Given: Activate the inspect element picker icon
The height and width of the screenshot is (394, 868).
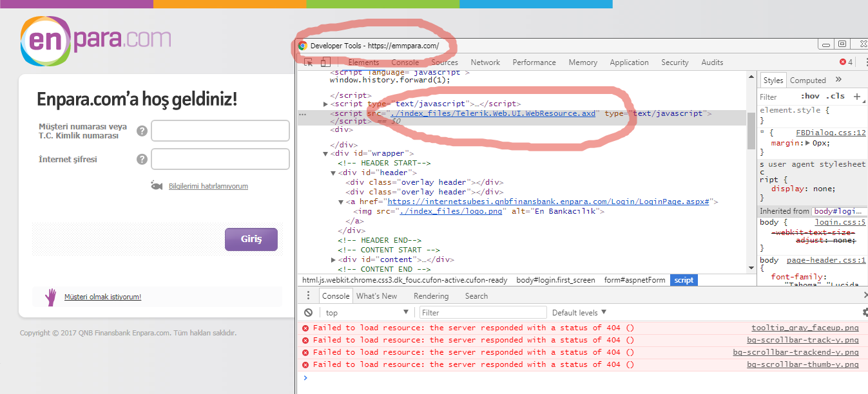Looking at the screenshot, I should click(x=309, y=62).
